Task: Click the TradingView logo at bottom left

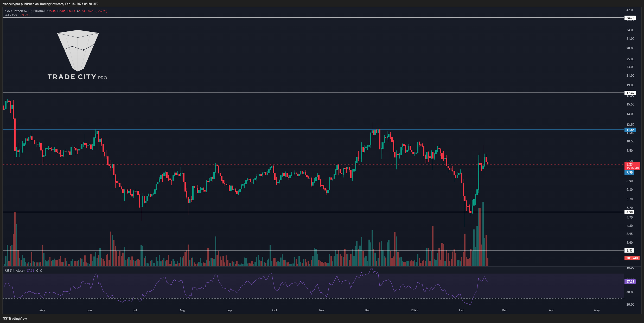Action: [x=15, y=318]
